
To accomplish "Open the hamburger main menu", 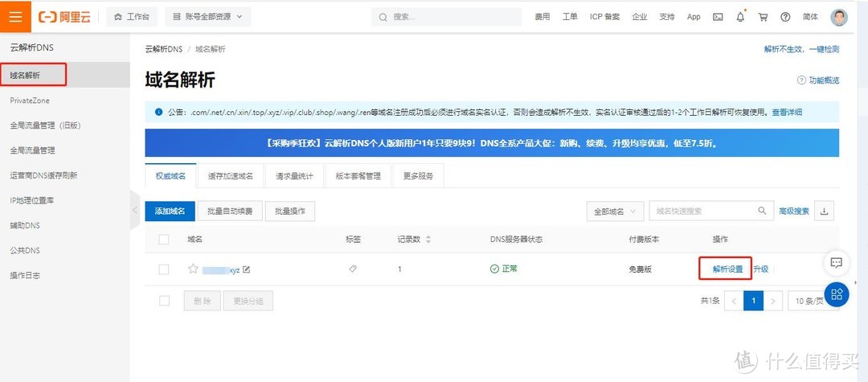I will coord(15,17).
